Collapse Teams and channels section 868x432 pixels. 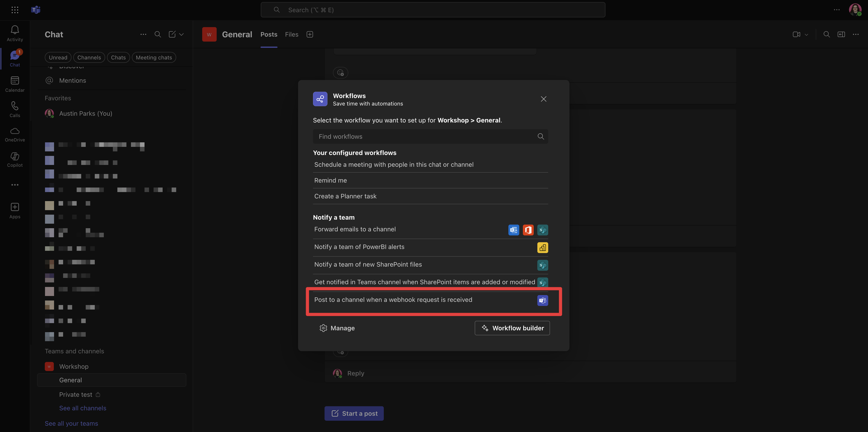(74, 351)
